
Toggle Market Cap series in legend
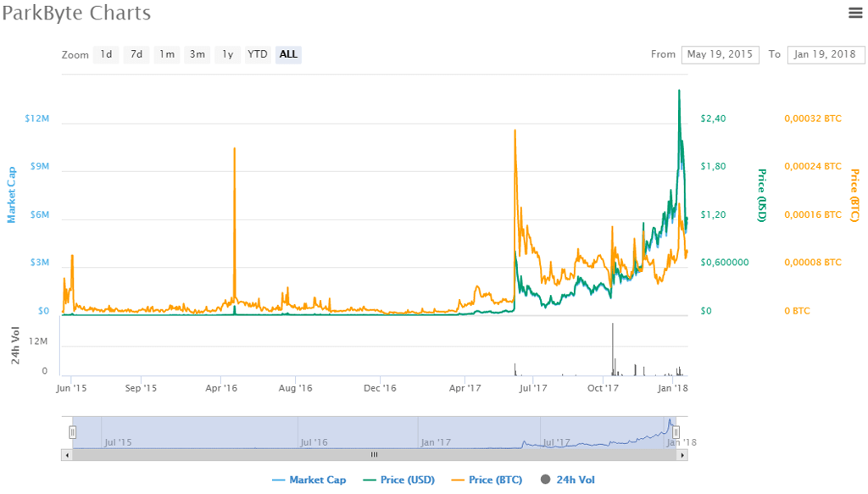(x=309, y=480)
